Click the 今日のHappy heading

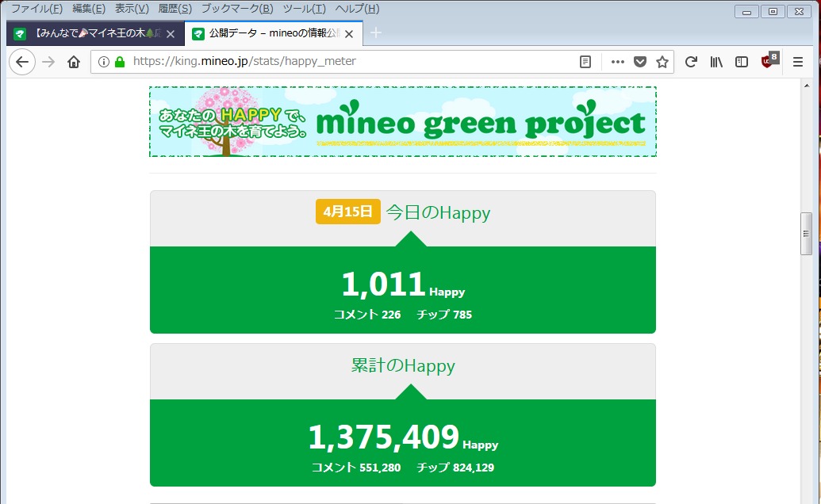point(438,213)
